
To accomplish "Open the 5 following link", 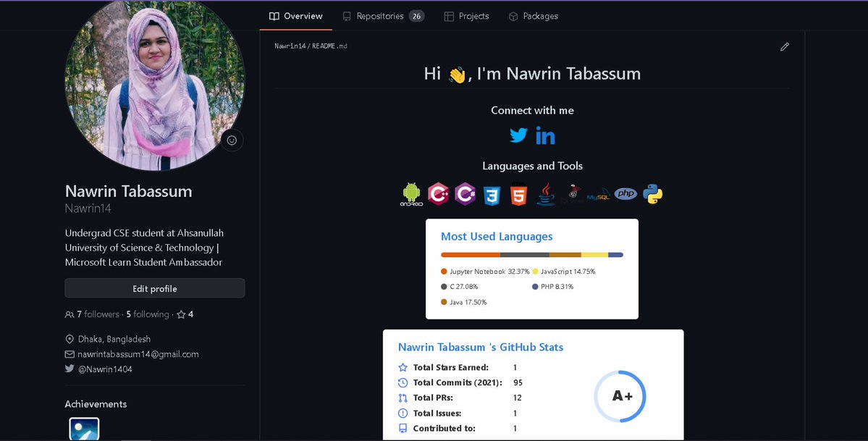I will tap(148, 314).
